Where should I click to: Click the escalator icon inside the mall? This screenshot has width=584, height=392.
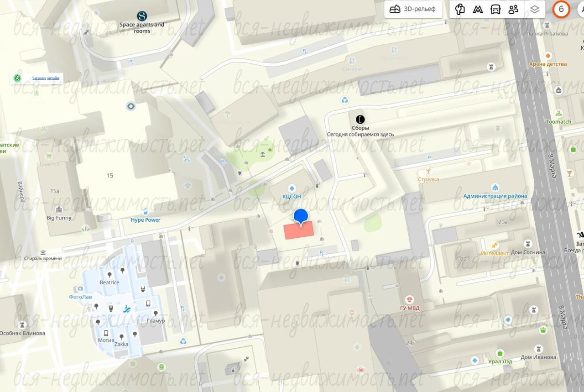(x=127, y=309)
